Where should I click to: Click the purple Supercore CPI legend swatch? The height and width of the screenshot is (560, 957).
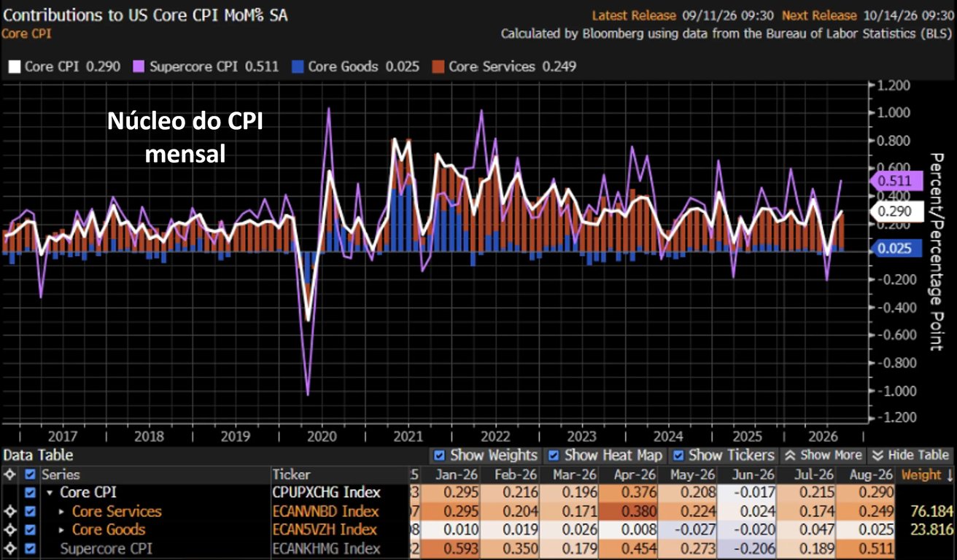pos(139,66)
